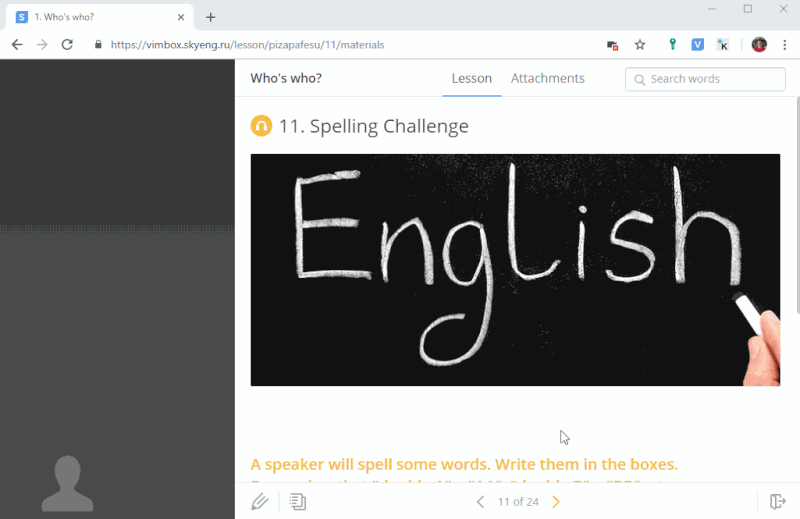This screenshot has height=519, width=800.
Task: Click the "Who's who?" lesson title
Action: pyautogui.click(x=286, y=78)
